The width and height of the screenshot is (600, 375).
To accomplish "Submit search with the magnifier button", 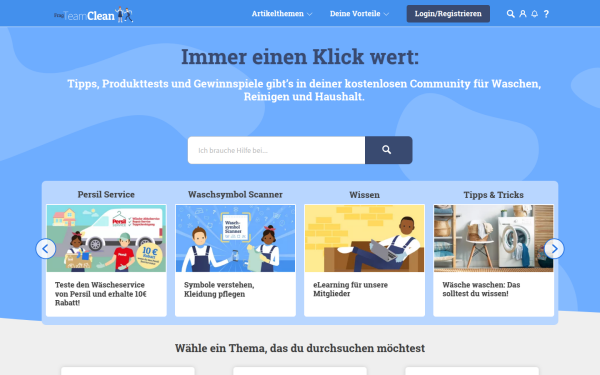I will coord(388,150).
